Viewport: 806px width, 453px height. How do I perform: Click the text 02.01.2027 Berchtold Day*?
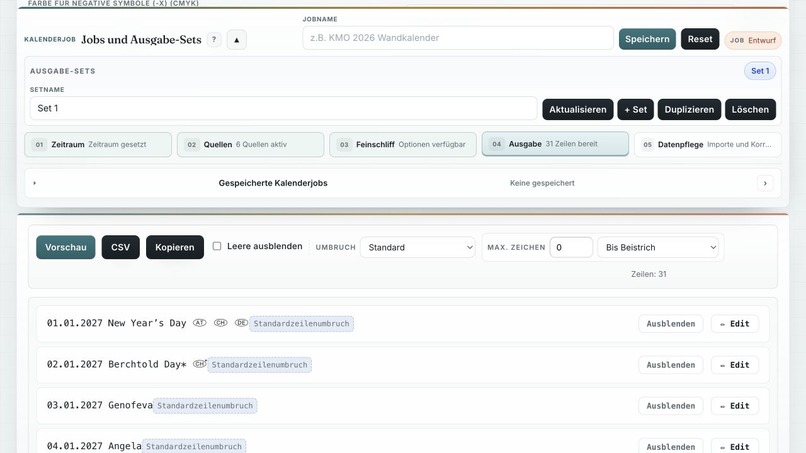(x=116, y=364)
